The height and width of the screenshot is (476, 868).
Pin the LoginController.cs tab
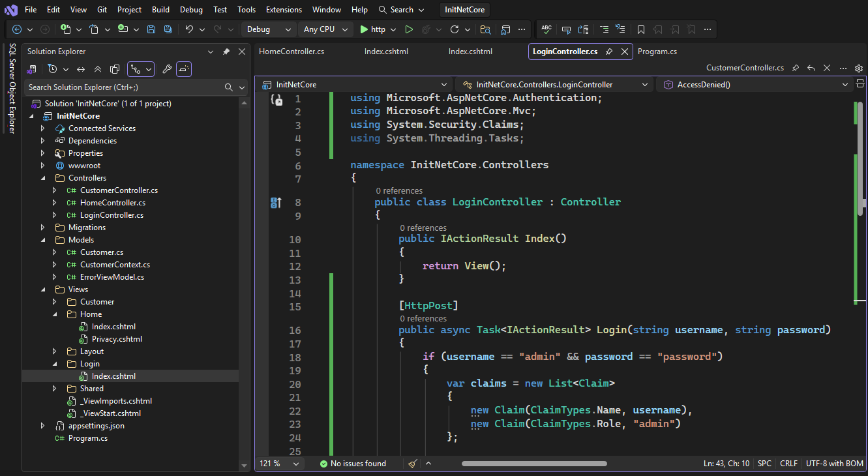point(609,52)
